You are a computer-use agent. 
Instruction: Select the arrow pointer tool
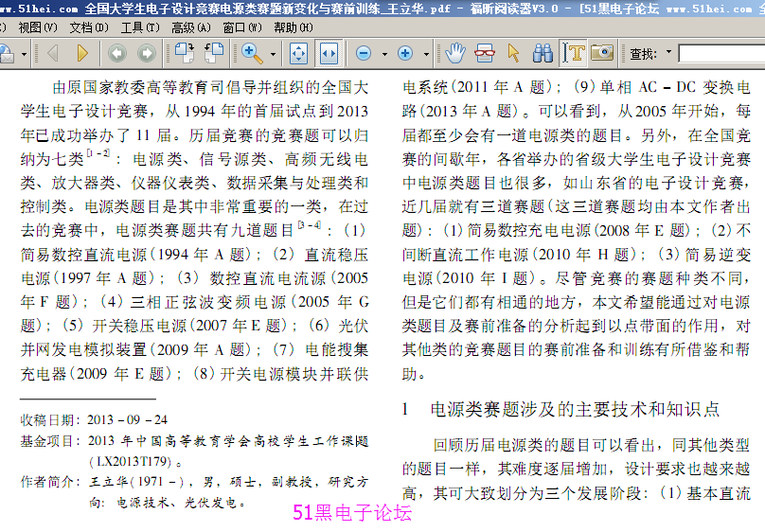pos(514,53)
